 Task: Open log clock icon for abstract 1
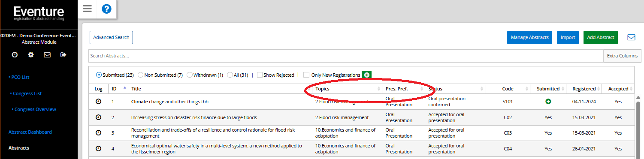coord(98,102)
